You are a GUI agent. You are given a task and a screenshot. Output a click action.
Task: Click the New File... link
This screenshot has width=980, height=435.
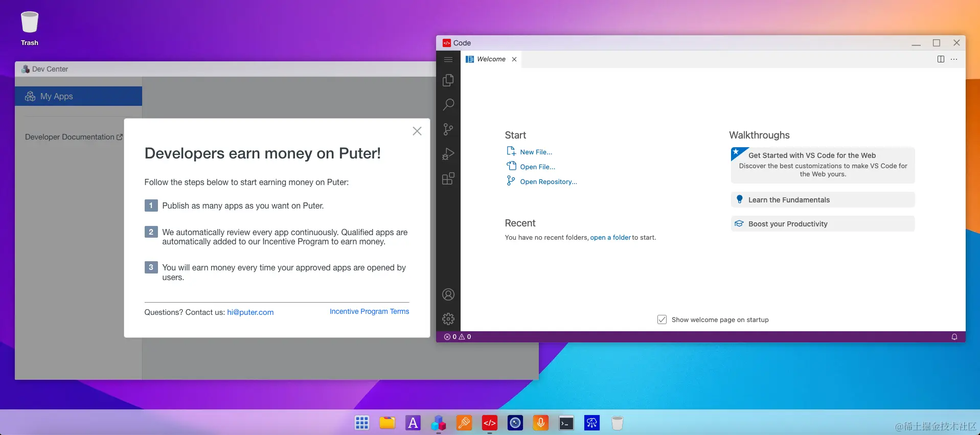(x=536, y=152)
